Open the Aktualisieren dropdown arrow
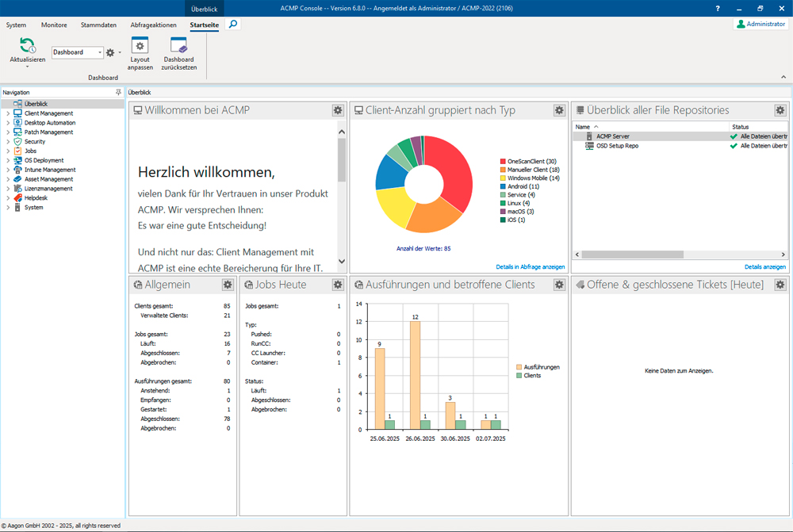The height and width of the screenshot is (532, 793). (27, 67)
